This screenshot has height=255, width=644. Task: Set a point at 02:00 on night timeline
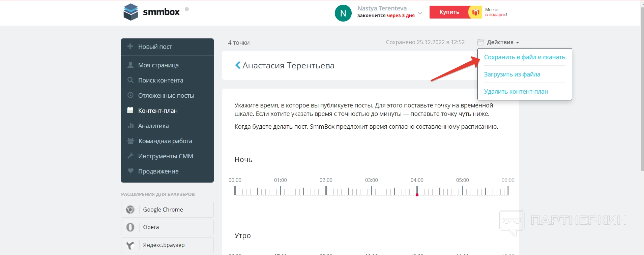pos(326,191)
